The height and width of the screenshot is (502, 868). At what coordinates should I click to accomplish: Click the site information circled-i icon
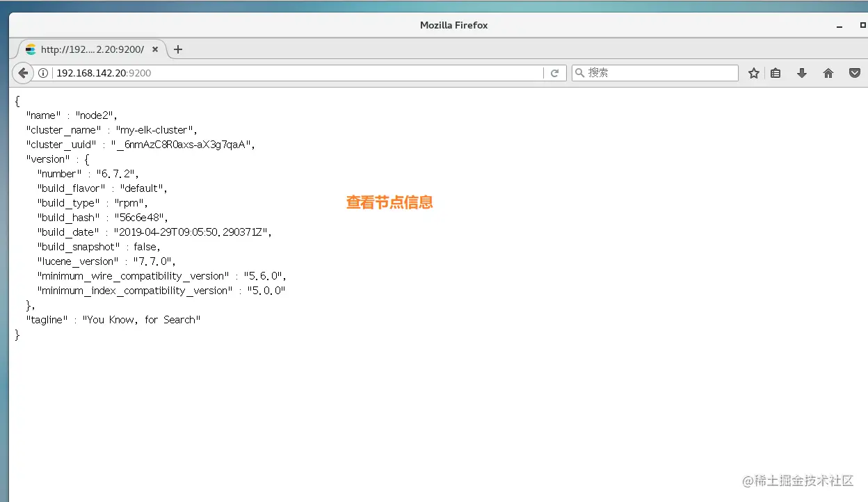pos(43,72)
